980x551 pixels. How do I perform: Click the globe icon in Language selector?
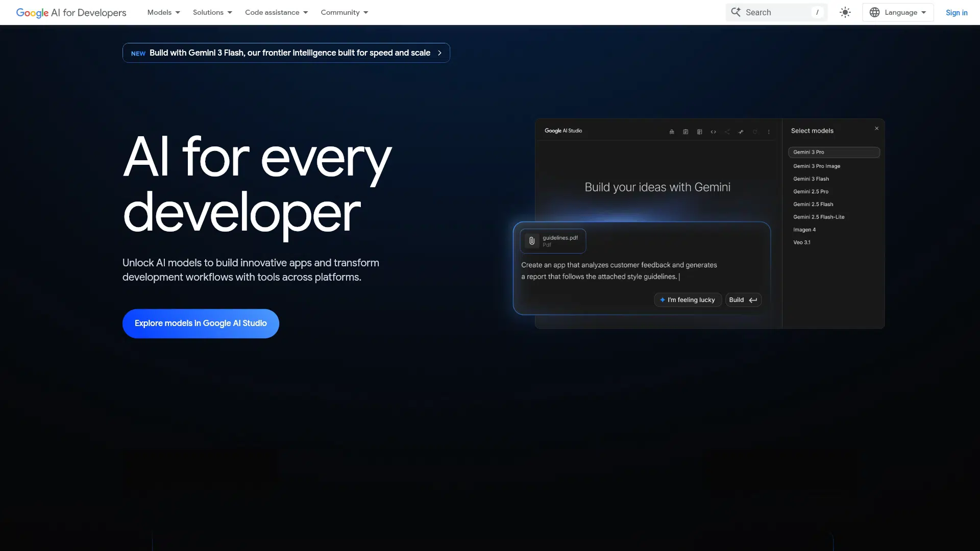click(x=874, y=12)
